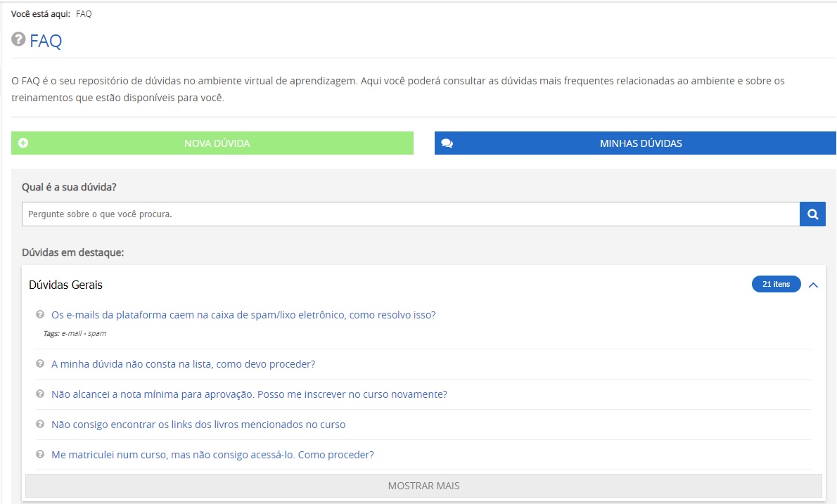
Task: Click question icon beside 'Não alcancei a nota mínima'
Action: pyautogui.click(x=40, y=394)
